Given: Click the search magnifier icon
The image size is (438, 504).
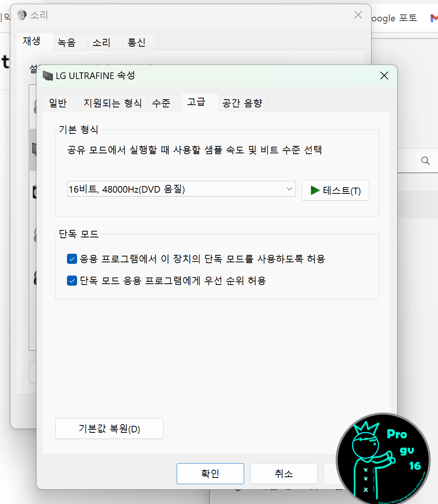Looking at the screenshot, I should click(425, 161).
